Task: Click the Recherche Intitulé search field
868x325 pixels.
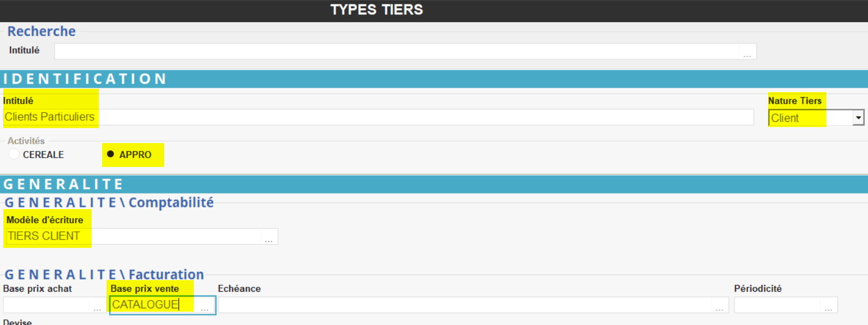Action: (x=397, y=52)
